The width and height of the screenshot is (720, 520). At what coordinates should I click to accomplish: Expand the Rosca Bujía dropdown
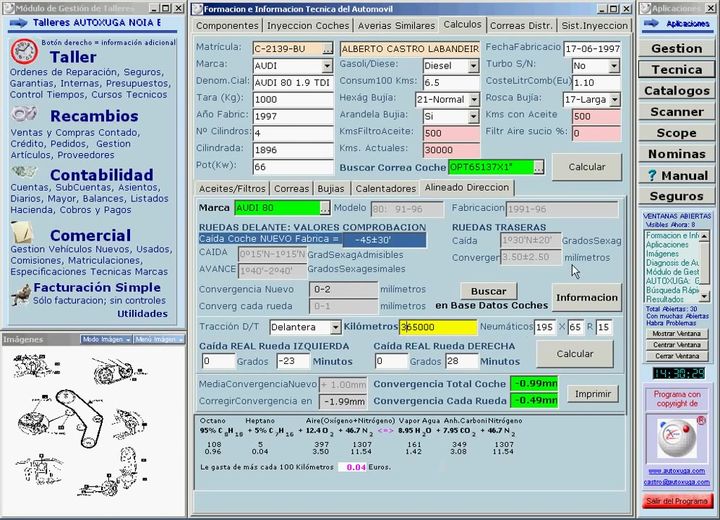tap(614, 99)
